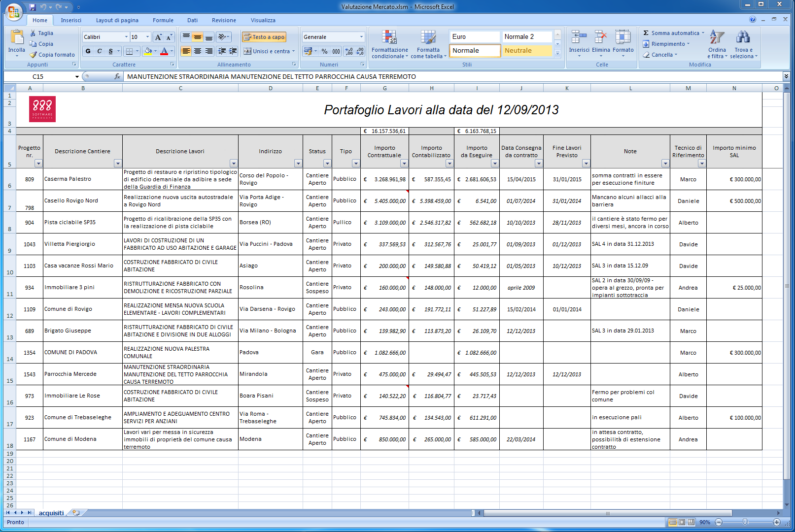The height and width of the screenshot is (532, 795).
Task: Align cell content to top
Action: click(186, 37)
